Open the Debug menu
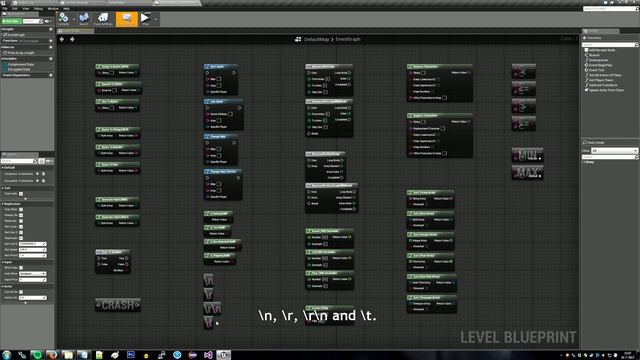This screenshot has height=360, width=640. pos(38,8)
